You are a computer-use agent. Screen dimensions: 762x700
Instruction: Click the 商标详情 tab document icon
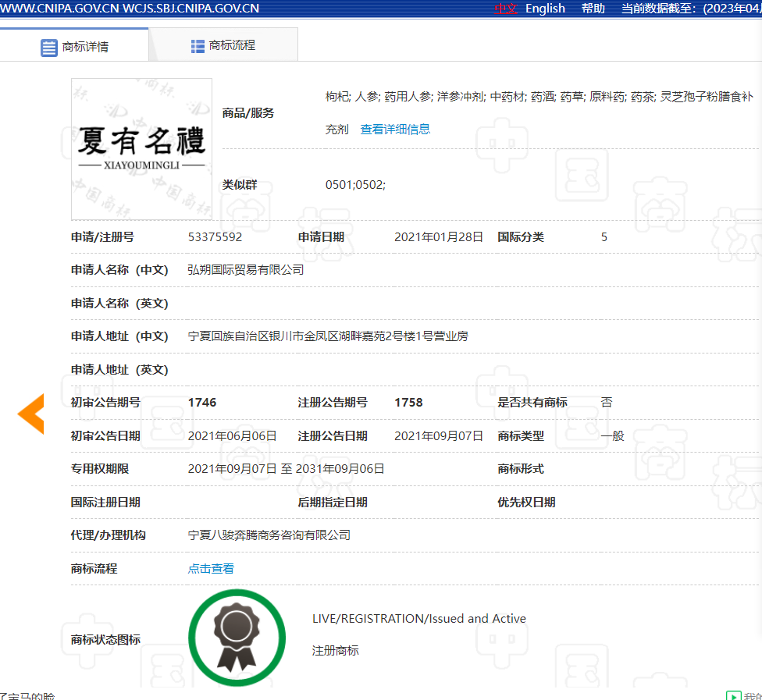[49, 47]
